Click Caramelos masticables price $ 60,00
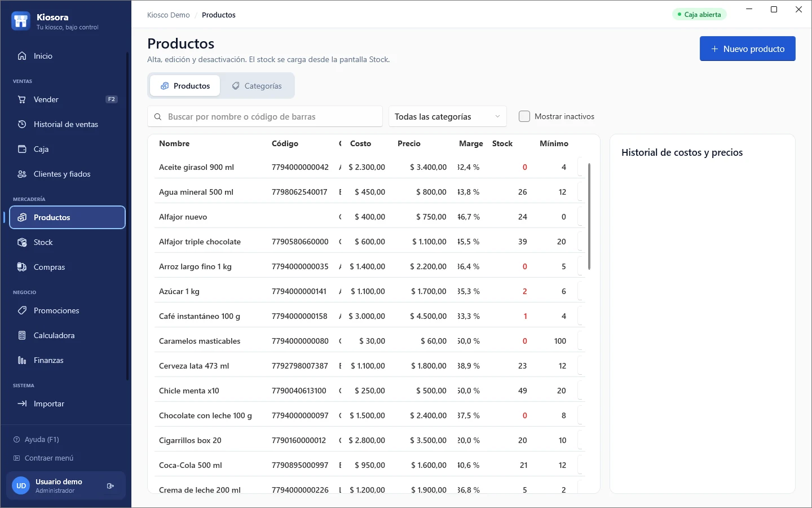The width and height of the screenshot is (812, 508). [434, 341]
